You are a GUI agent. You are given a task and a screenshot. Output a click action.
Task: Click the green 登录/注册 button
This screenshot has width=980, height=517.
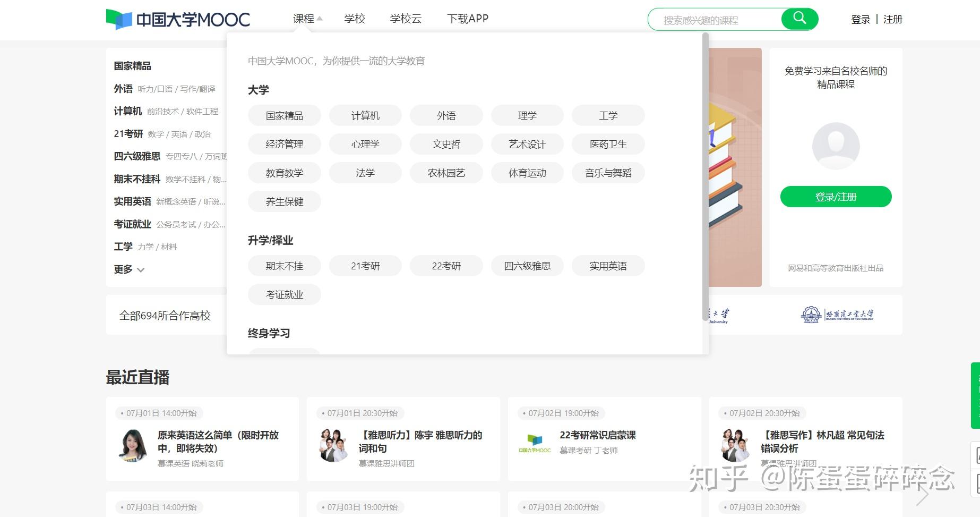pyautogui.click(x=836, y=196)
